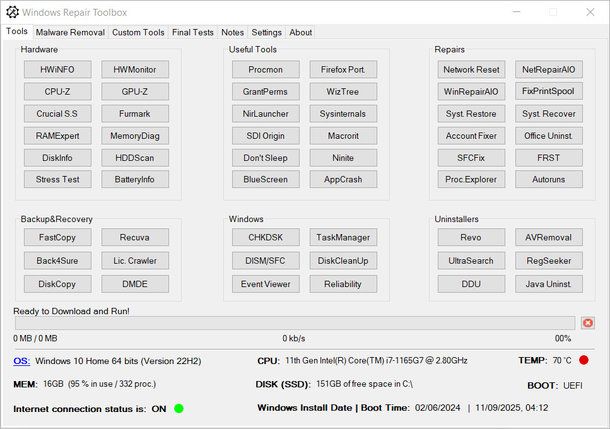Launch Autoruns

[x=549, y=179]
